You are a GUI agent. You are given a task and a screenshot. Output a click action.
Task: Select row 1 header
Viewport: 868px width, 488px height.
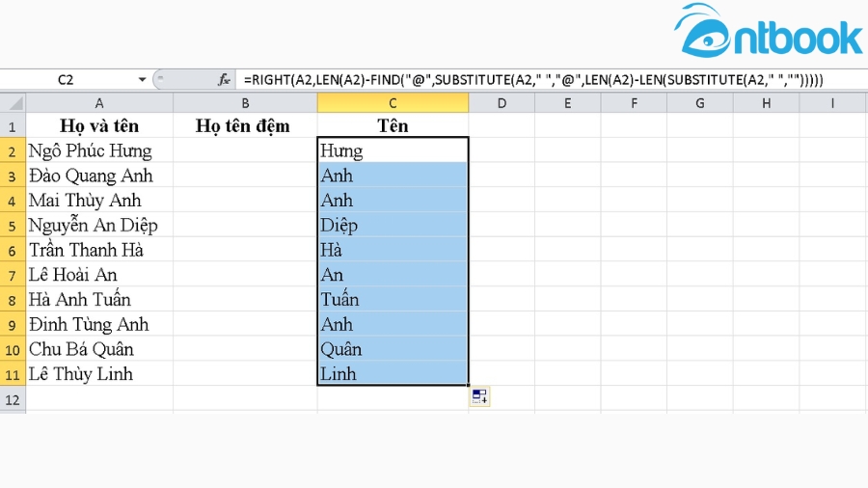click(x=13, y=125)
